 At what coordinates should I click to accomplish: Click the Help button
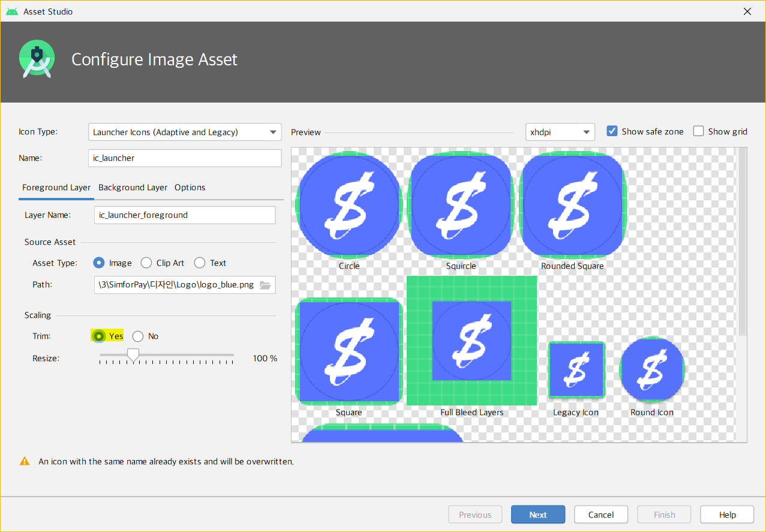click(728, 515)
